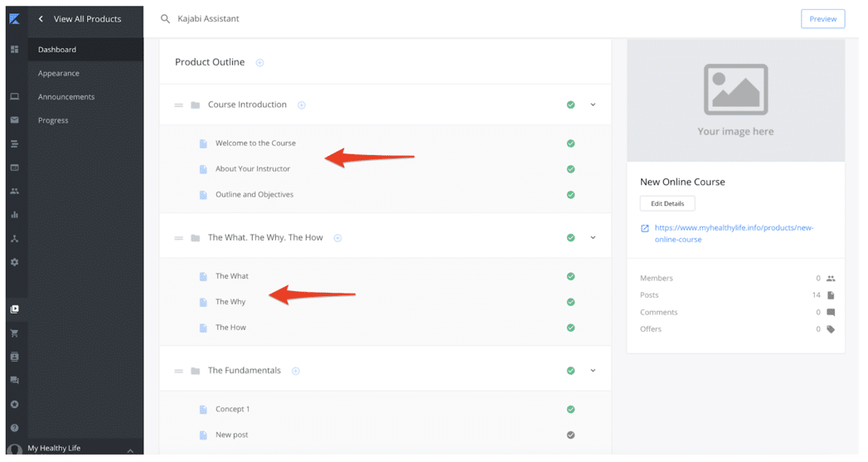Add post to The What. The Why. The How
868x462 pixels.
[x=337, y=238]
